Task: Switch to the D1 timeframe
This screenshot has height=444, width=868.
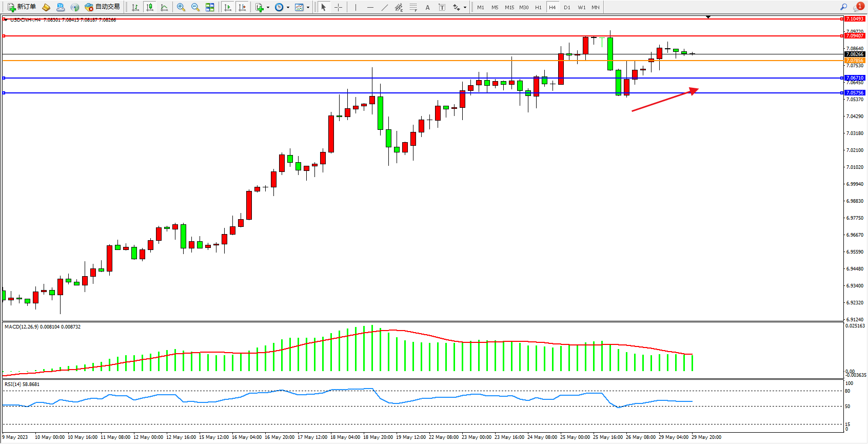Action: coord(567,7)
